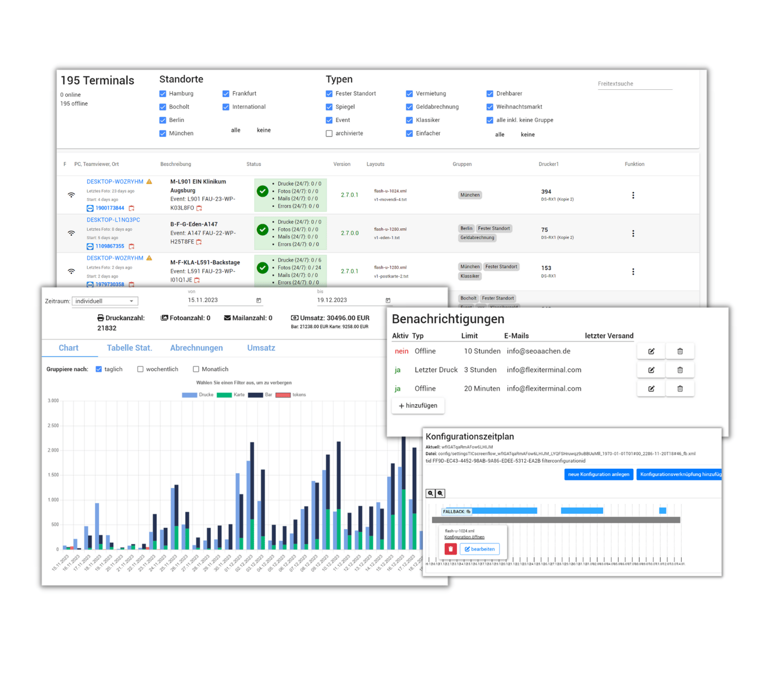Toggle the Klassiker type checkbox
This screenshot has height=697, width=784.
[x=409, y=120]
